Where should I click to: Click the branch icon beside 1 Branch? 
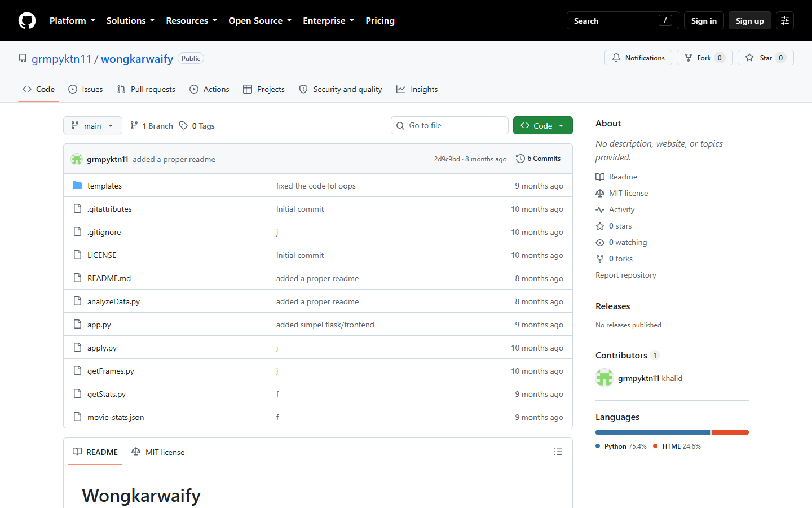tap(134, 125)
